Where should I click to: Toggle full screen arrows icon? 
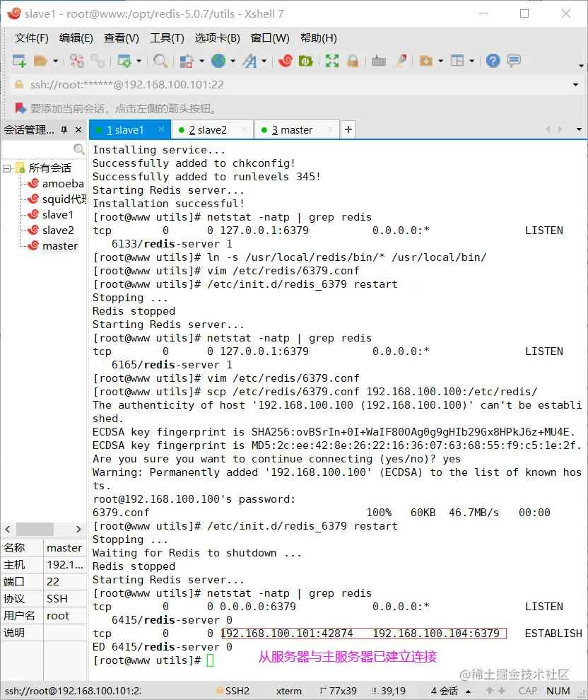click(332, 61)
